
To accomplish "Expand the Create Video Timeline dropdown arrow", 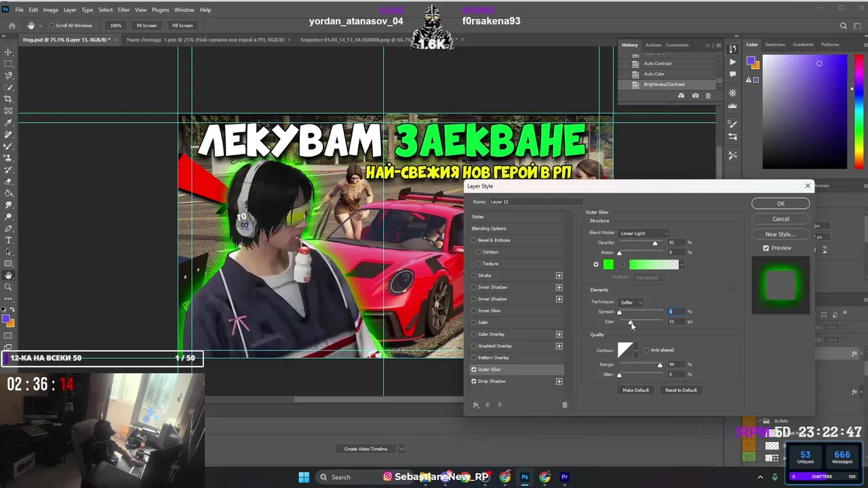I will coord(401,449).
